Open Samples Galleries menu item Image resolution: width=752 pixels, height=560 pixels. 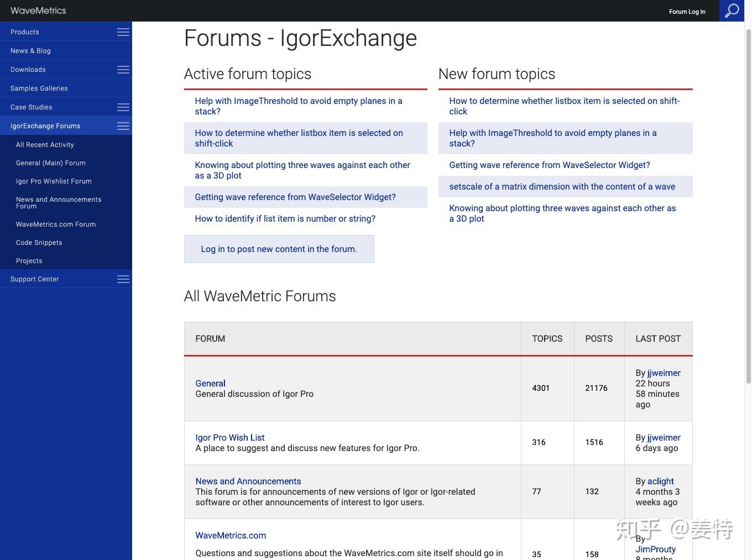39,88
